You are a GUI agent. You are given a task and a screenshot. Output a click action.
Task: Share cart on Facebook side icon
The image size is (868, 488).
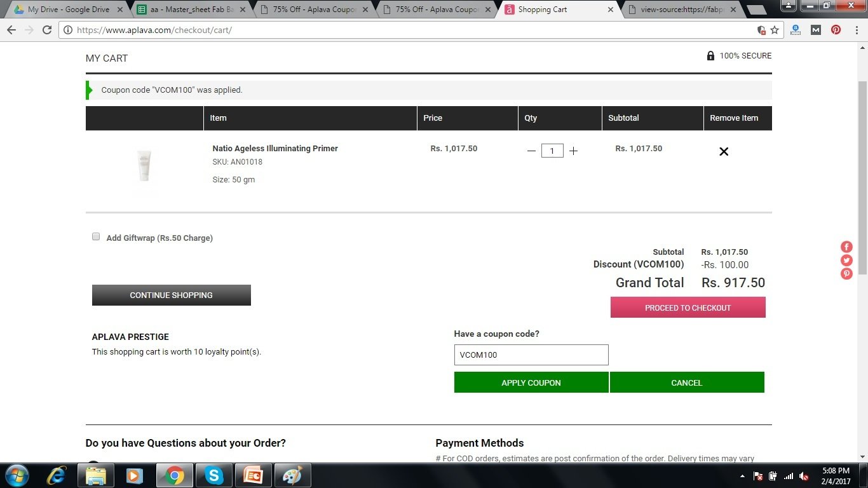(846, 247)
